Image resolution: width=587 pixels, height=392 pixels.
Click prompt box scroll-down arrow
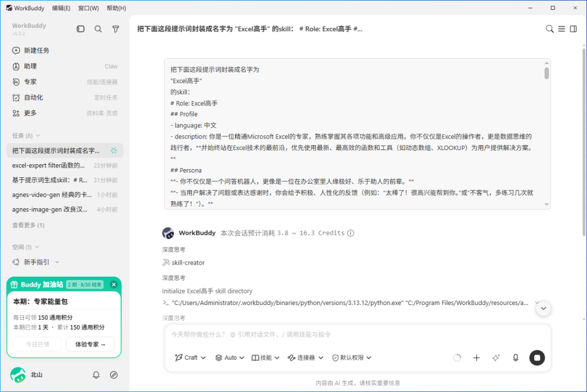pyautogui.click(x=547, y=204)
